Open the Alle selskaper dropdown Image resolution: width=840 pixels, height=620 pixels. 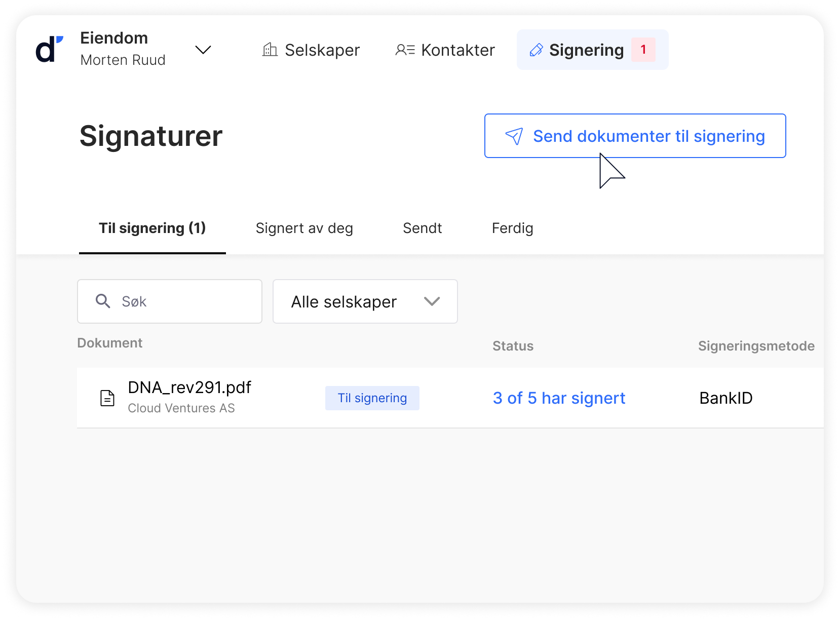click(365, 301)
